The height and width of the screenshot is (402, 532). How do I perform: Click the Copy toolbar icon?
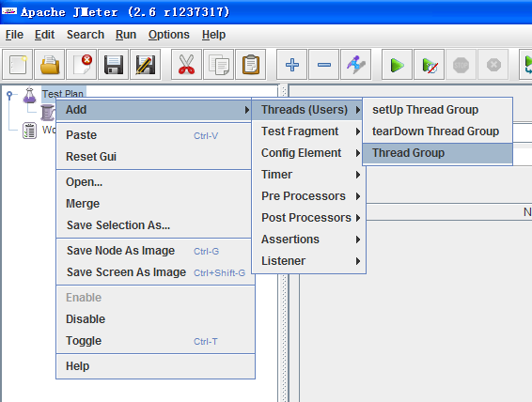(218, 65)
